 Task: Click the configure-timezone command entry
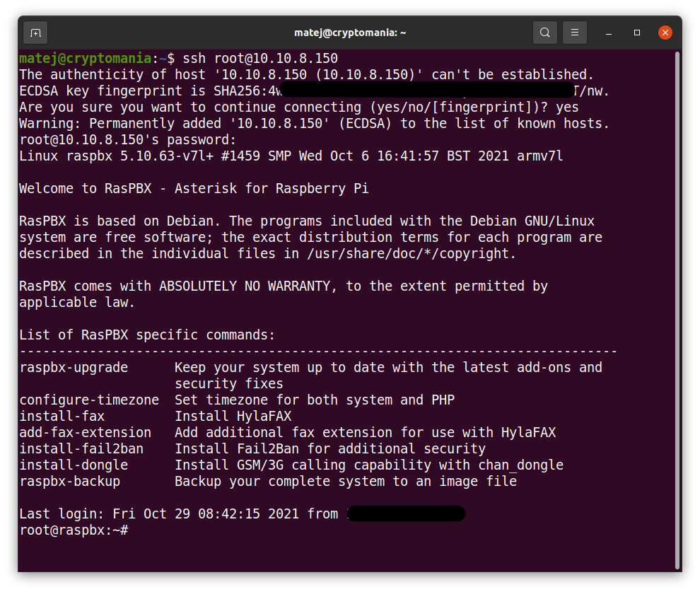(89, 400)
